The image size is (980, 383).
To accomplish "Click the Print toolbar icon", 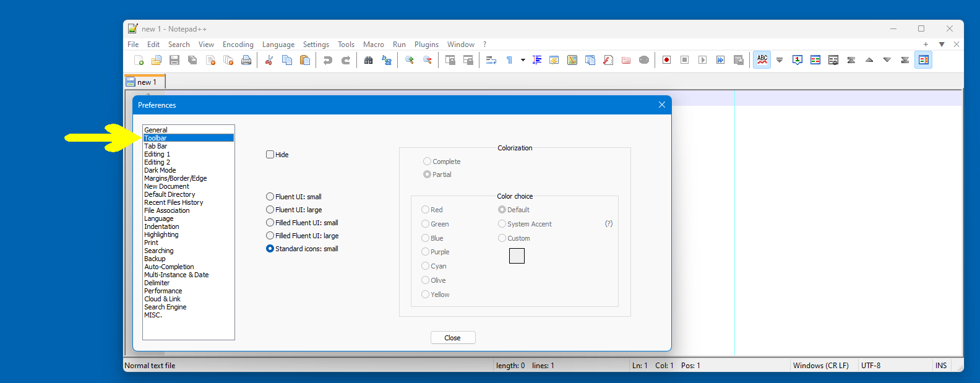I will [246, 60].
